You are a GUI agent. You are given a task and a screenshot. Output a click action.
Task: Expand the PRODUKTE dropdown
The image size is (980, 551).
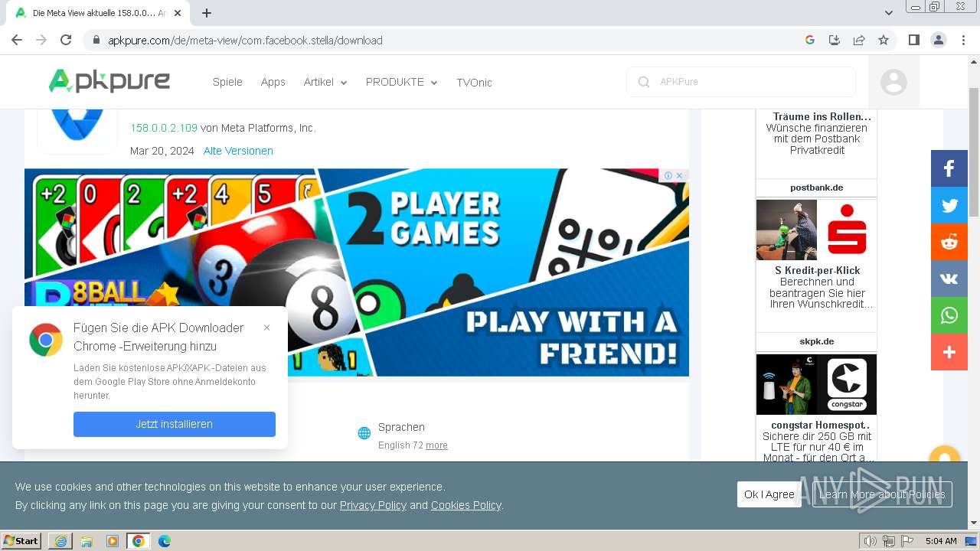point(401,82)
